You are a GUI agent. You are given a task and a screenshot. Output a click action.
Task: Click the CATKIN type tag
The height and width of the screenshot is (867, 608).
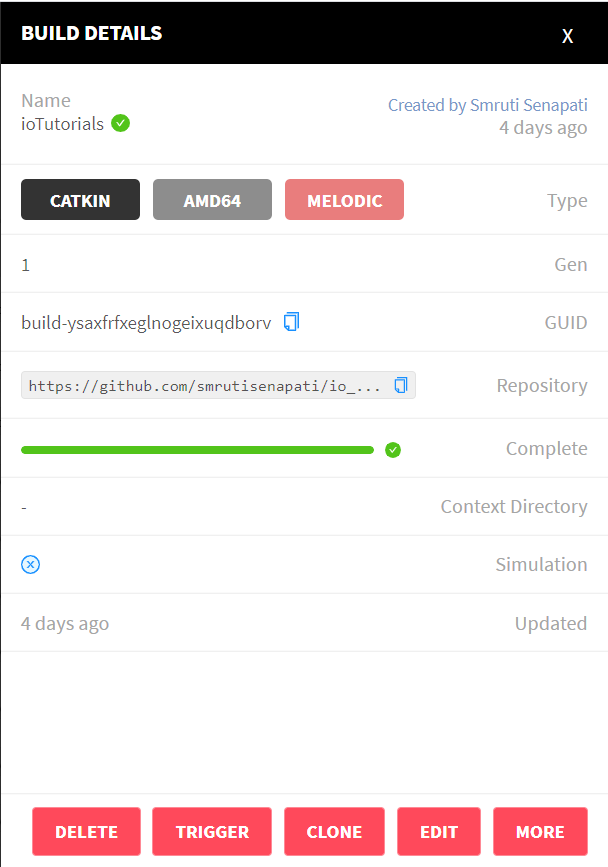click(x=81, y=200)
